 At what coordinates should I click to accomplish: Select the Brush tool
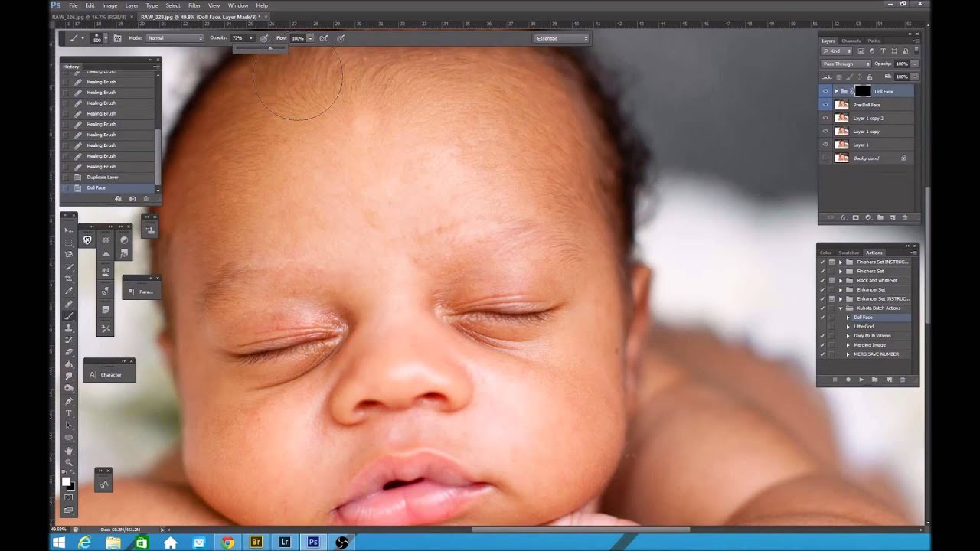click(x=69, y=316)
